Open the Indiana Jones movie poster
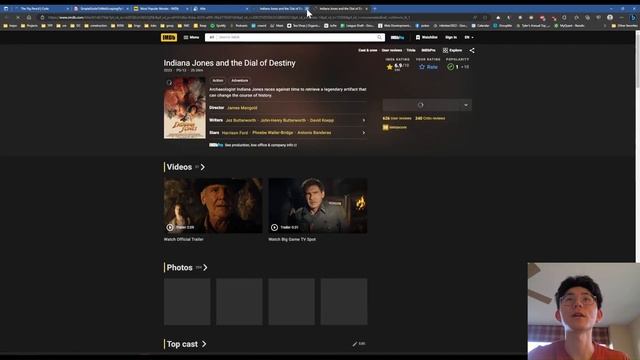 coord(185,108)
